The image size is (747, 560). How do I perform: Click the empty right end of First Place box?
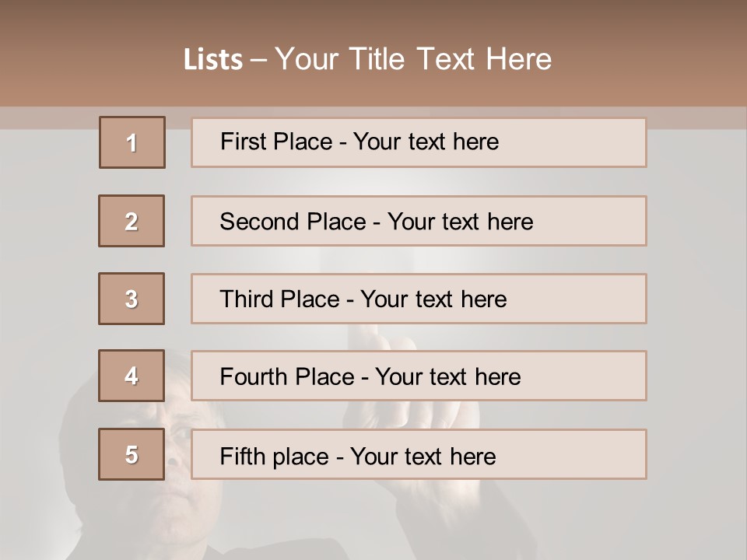coord(591,142)
